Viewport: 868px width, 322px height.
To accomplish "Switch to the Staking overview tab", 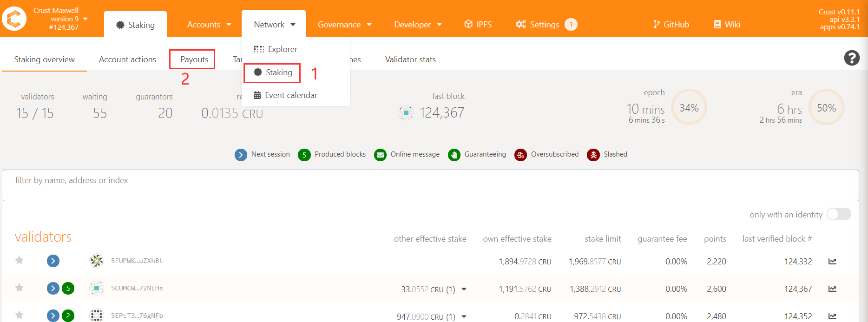I will [44, 59].
